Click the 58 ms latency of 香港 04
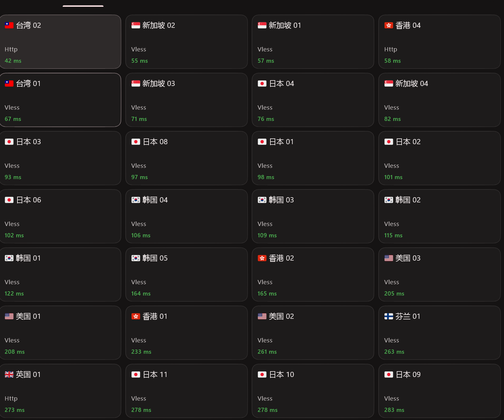 [393, 61]
